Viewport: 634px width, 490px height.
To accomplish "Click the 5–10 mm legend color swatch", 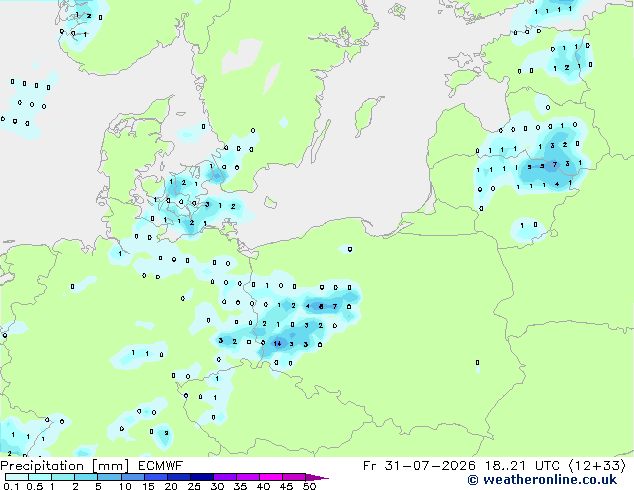I will click(109, 477).
